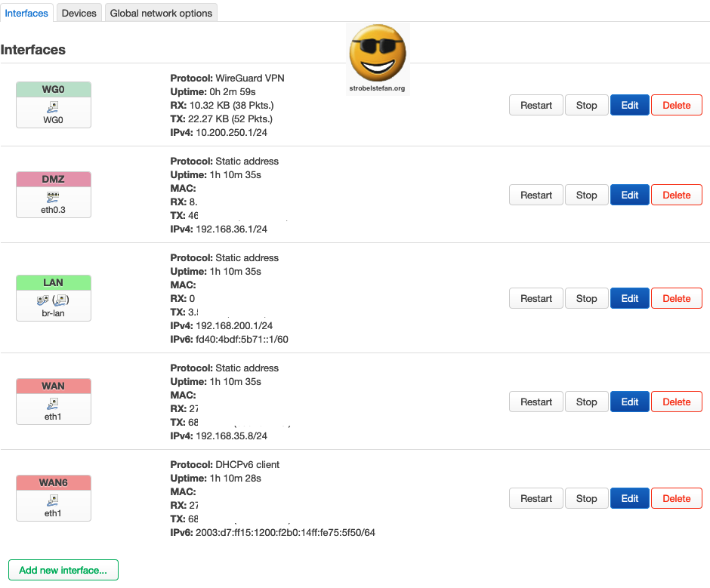This screenshot has width=710, height=588.
Task: Delete the WG0 WireGuard interface
Action: [676, 106]
